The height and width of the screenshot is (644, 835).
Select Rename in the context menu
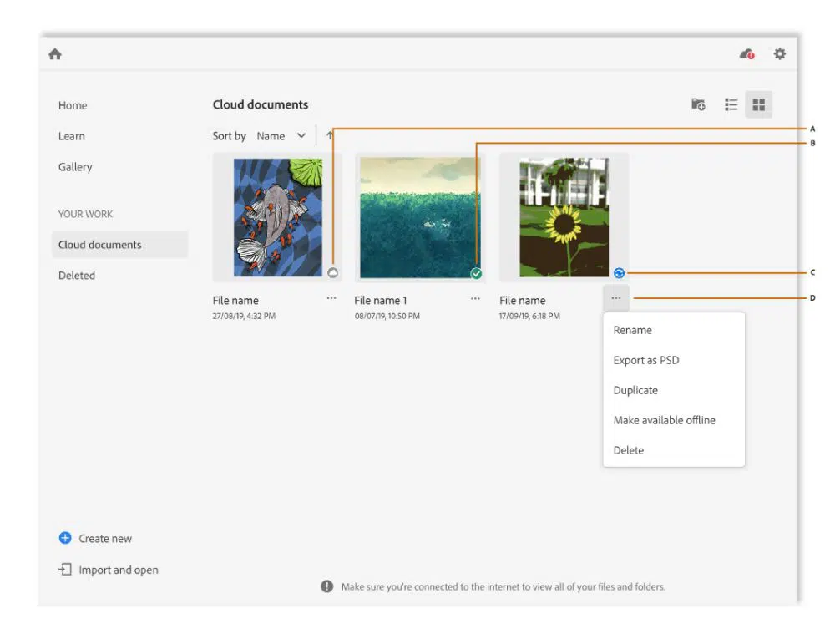point(632,330)
